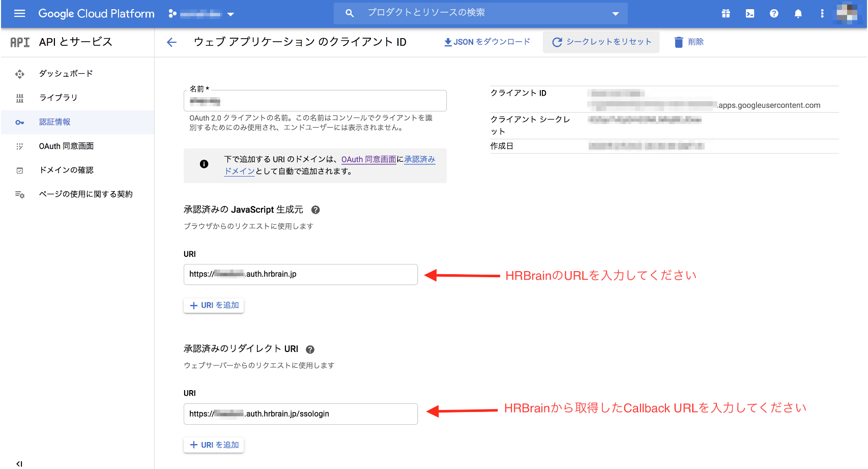868x469 pixels.
Task: Activate Cloud Shell terminal icon
Action: coord(750,14)
